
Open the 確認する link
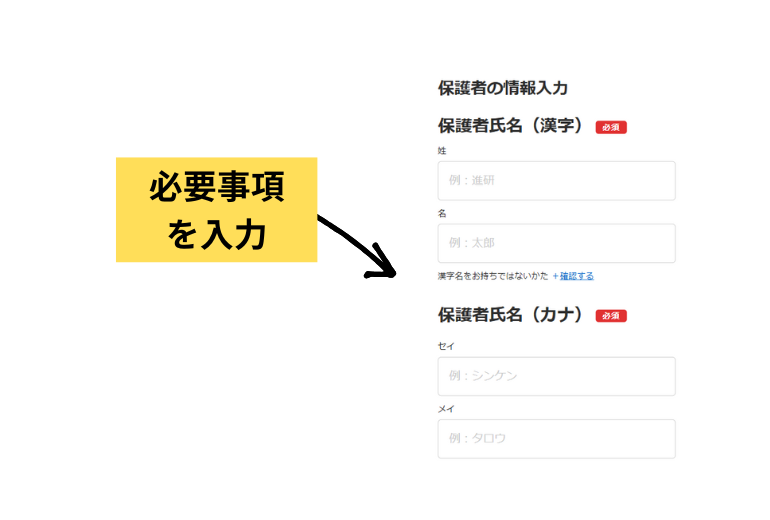[577, 276]
